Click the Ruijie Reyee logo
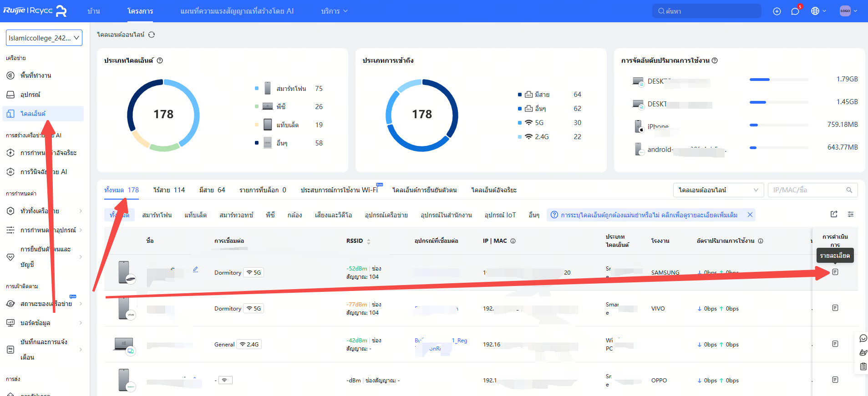This screenshot has width=868, height=396. [35, 11]
